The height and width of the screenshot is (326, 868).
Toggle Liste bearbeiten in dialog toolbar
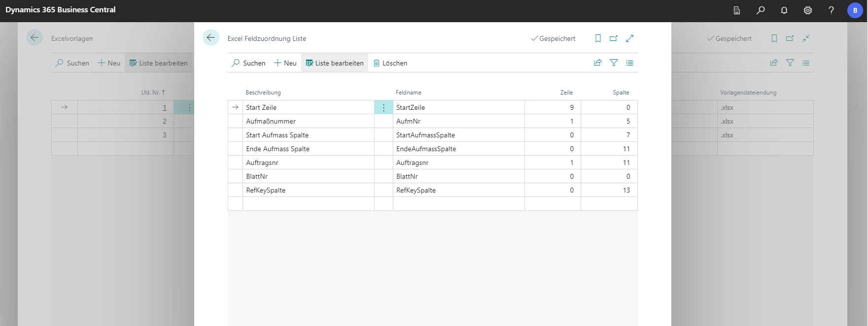335,63
